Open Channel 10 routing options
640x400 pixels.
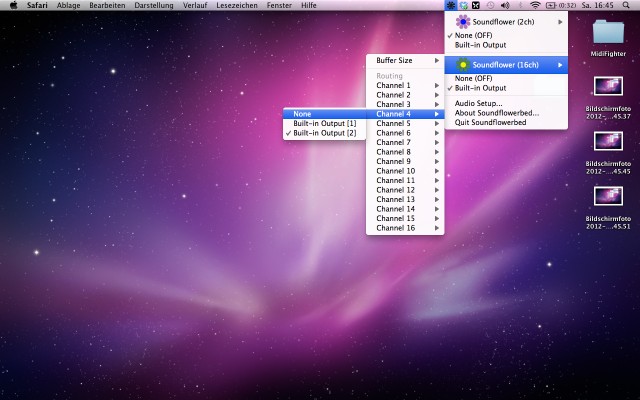point(405,171)
